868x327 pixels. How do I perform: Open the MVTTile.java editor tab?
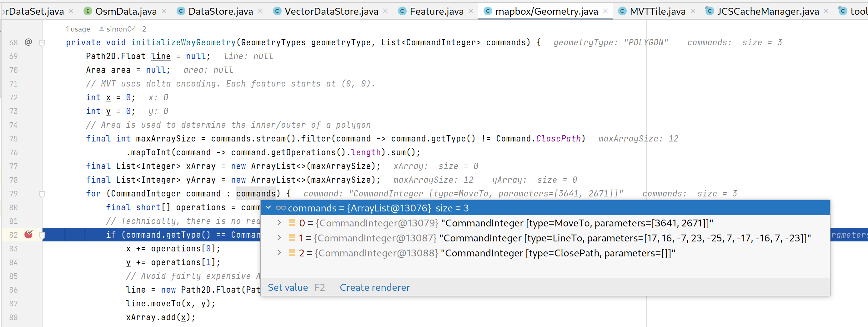[657, 11]
